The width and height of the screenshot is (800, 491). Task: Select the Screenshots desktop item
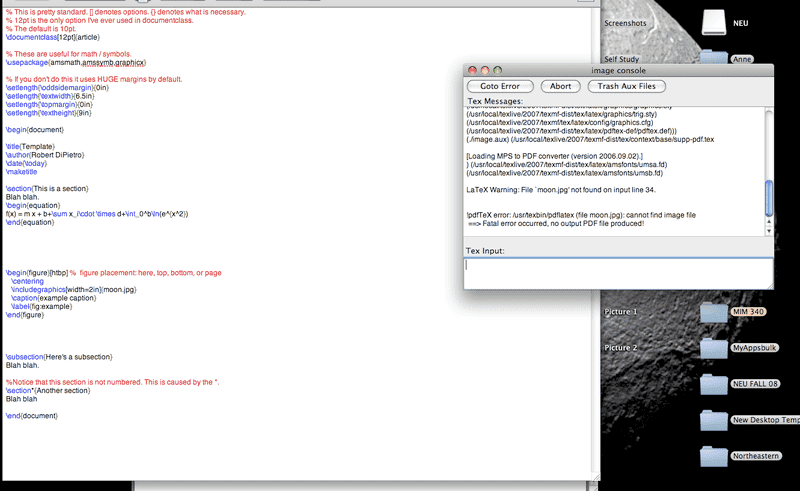click(625, 21)
